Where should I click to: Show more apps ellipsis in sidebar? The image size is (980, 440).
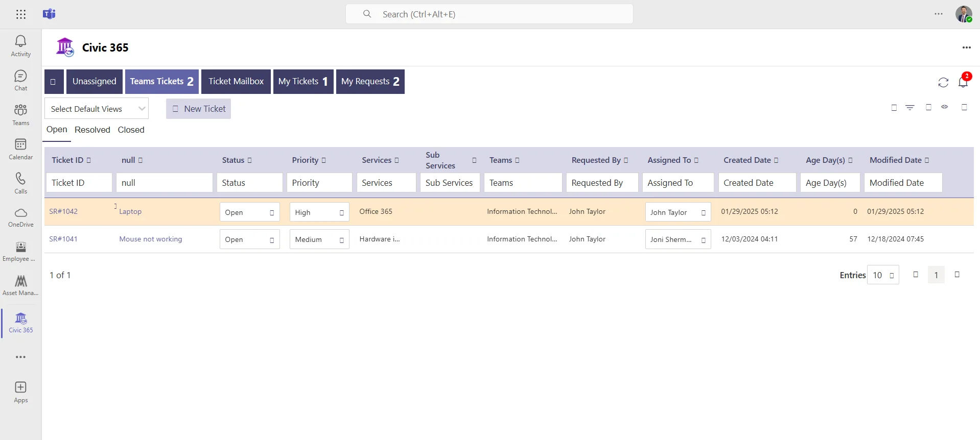(x=20, y=357)
